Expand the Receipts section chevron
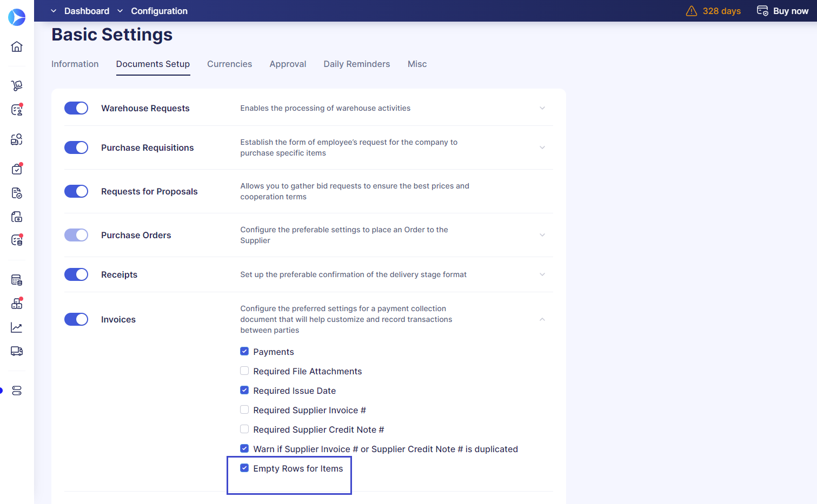This screenshot has height=504, width=817. pyautogui.click(x=542, y=274)
